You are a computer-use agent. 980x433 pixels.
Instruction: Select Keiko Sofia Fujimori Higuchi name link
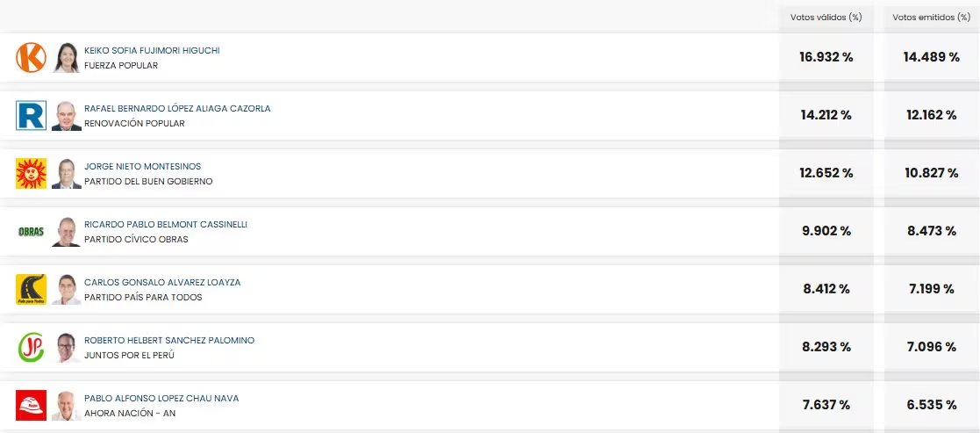[152, 51]
